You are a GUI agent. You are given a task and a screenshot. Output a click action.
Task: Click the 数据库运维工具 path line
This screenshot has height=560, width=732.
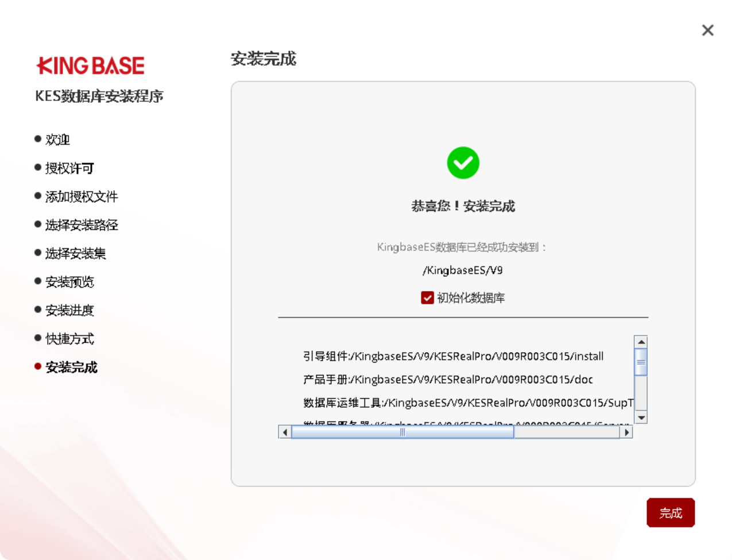(468, 403)
